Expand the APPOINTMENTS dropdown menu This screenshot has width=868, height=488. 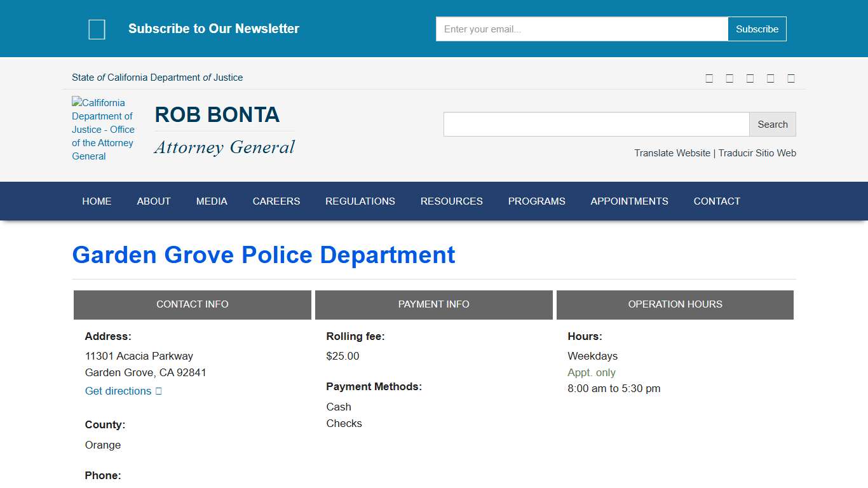pyautogui.click(x=629, y=201)
